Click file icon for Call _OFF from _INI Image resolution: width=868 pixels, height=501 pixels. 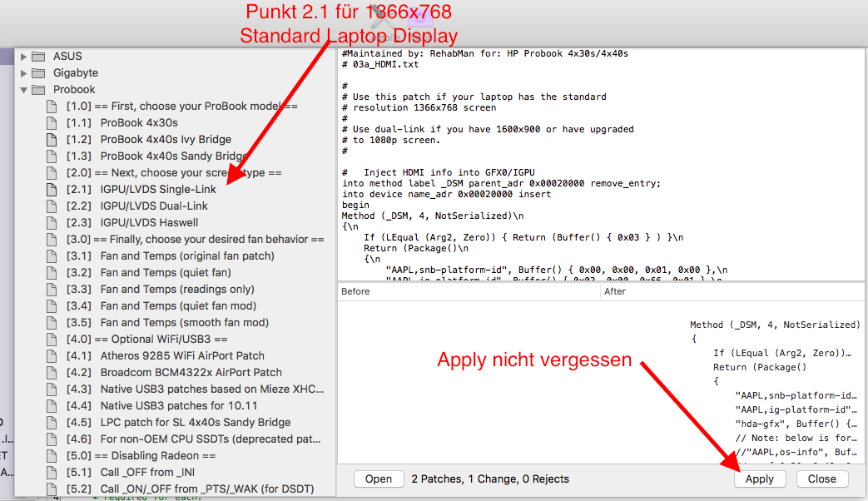[x=52, y=472]
